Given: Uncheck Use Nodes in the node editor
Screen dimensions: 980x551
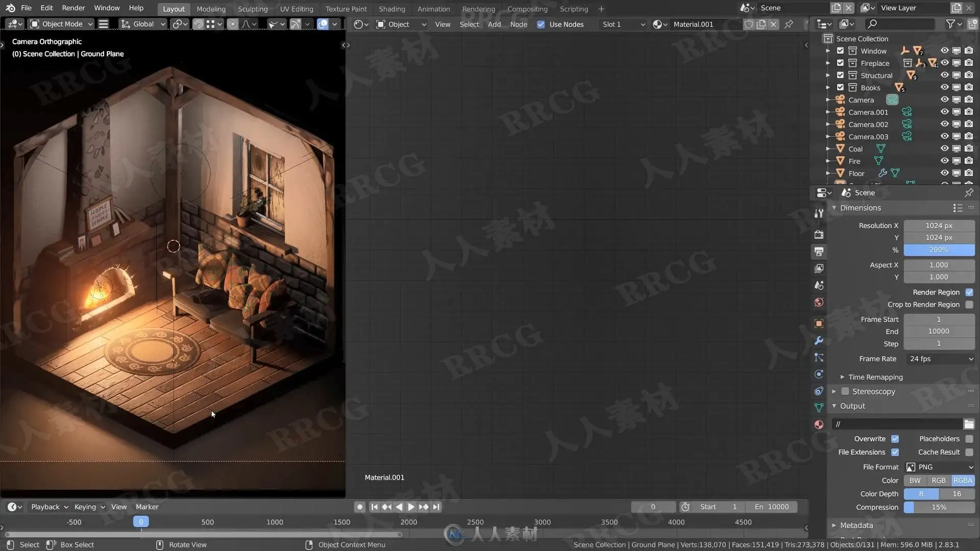Looking at the screenshot, I should tap(541, 24).
